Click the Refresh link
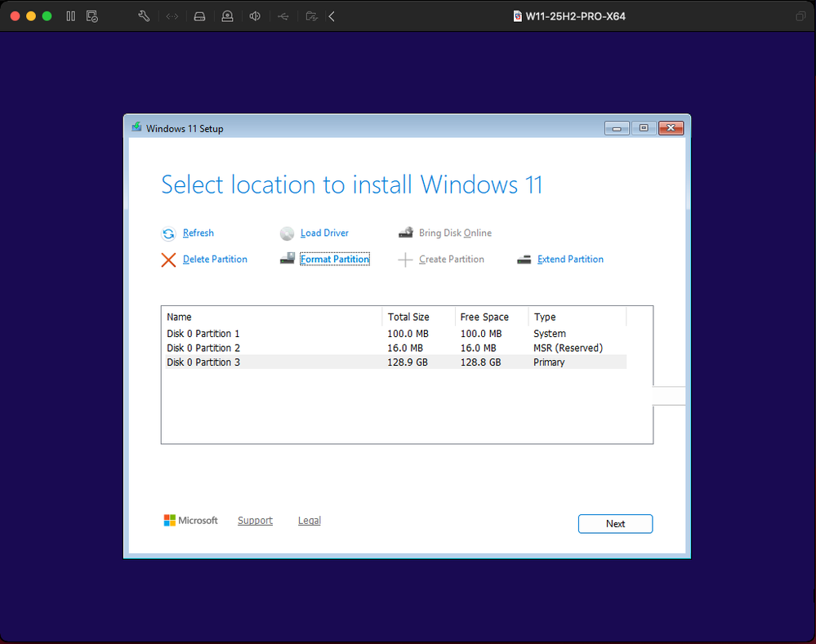This screenshot has width=816, height=644. tap(198, 233)
